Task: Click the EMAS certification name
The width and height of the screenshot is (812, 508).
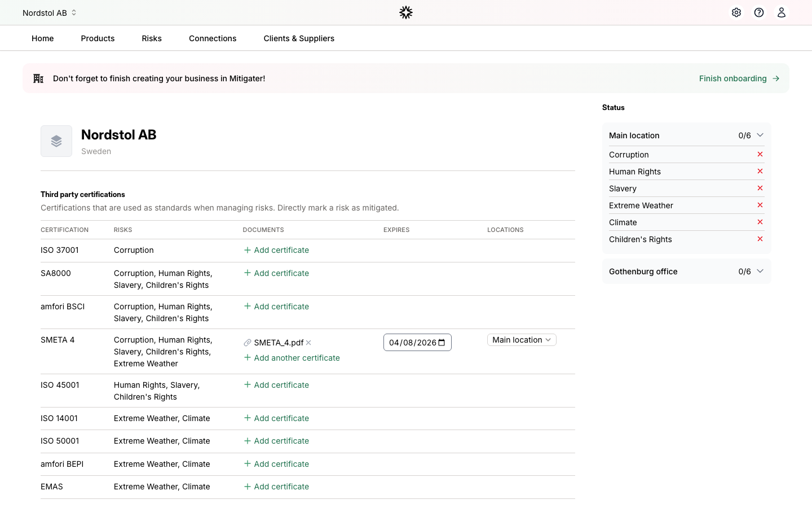Action: pos(52,487)
